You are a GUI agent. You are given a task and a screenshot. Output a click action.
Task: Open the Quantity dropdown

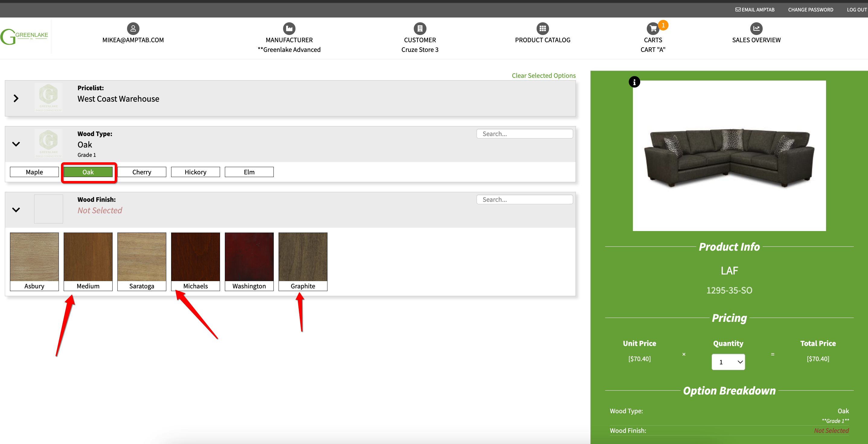point(728,362)
